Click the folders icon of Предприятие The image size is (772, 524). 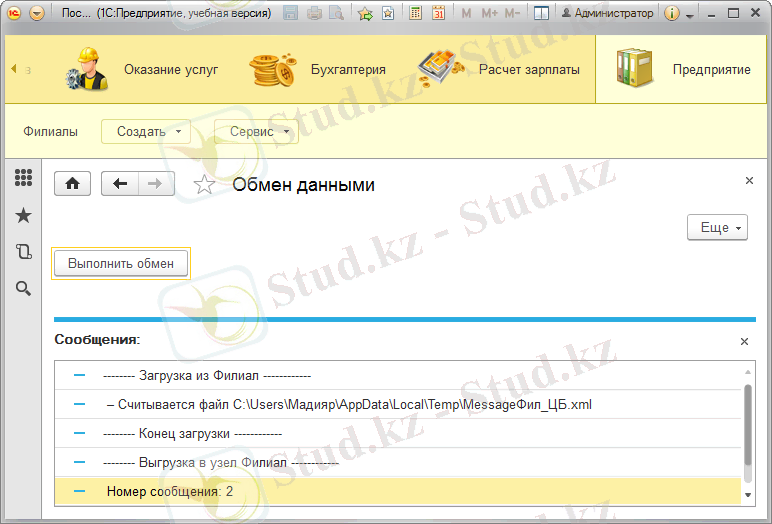[634, 68]
